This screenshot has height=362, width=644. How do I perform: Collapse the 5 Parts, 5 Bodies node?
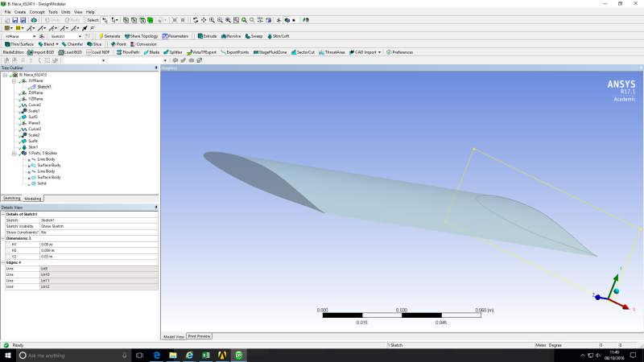(x=14, y=153)
